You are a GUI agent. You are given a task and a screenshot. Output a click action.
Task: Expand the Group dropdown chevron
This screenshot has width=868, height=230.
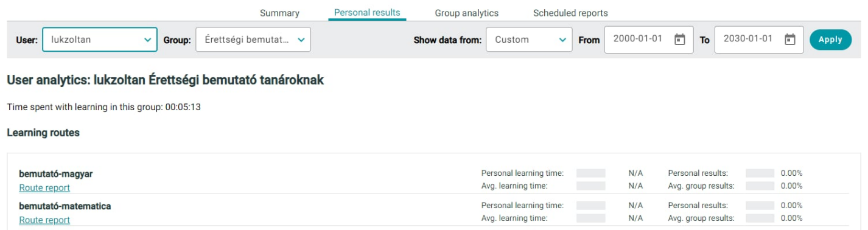[301, 40]
